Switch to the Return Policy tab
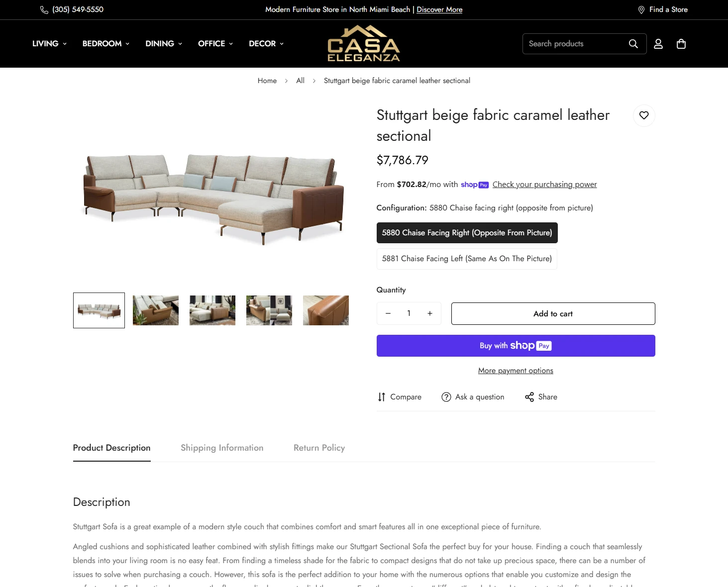728x587 pixels. tap(319, 448)
